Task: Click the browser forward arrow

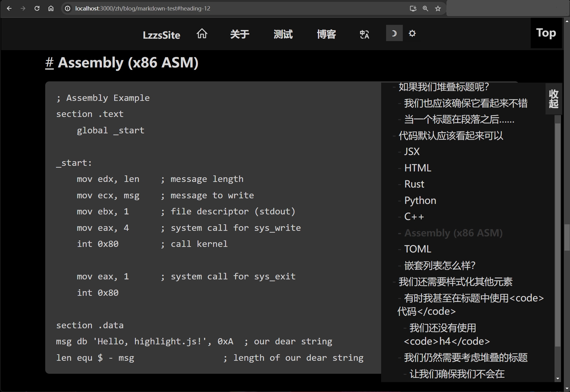Action: tap(23, 8)
